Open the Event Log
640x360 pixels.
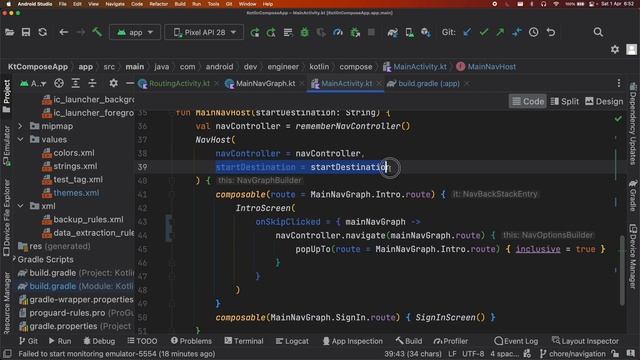click(516, 341)
